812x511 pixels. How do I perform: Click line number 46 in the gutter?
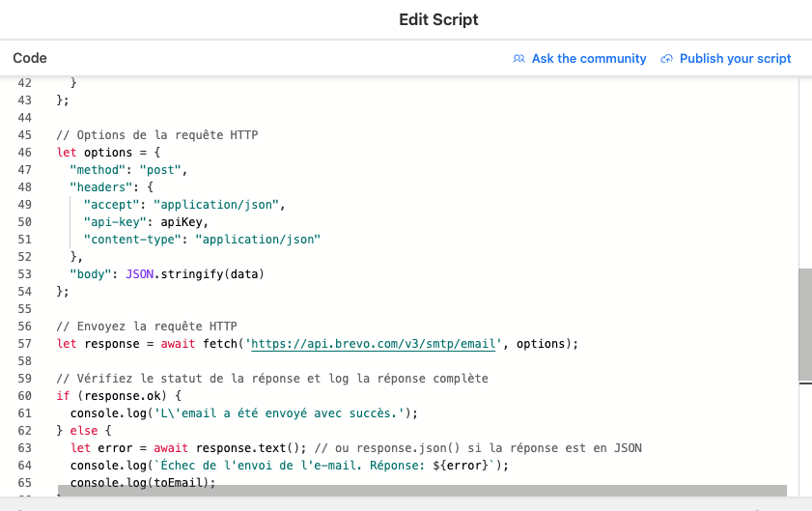25,153
